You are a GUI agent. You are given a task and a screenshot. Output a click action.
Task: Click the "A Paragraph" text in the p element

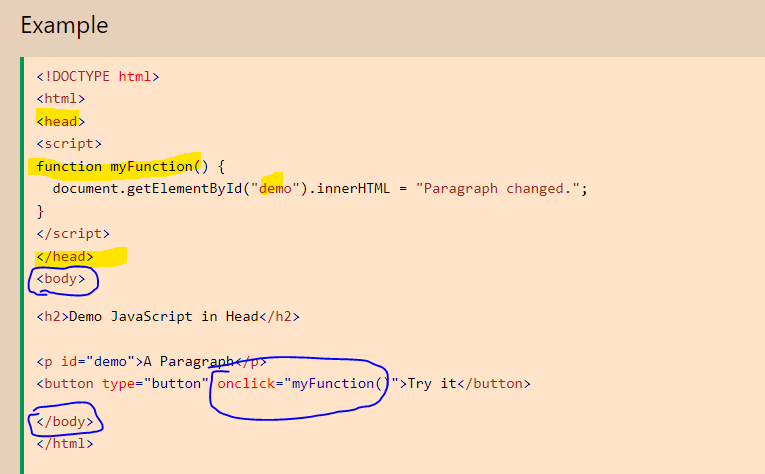pos(188,361)
